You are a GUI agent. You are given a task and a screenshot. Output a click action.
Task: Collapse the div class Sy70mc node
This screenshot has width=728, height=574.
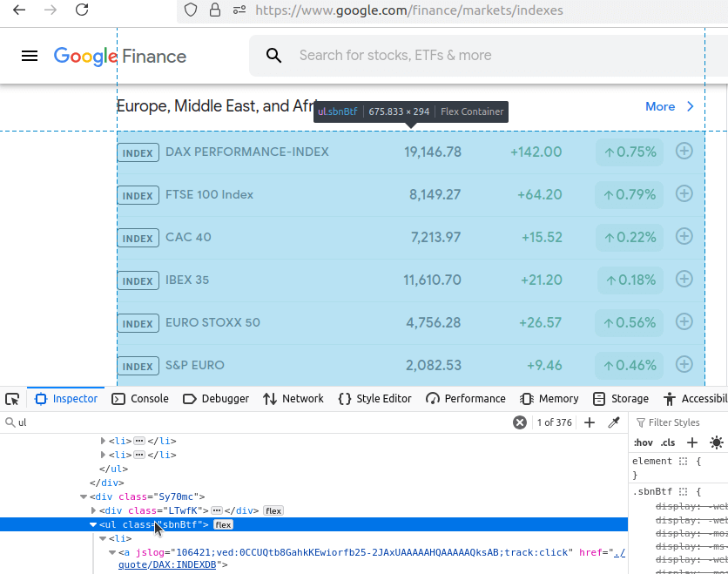[x=83, y=496]
